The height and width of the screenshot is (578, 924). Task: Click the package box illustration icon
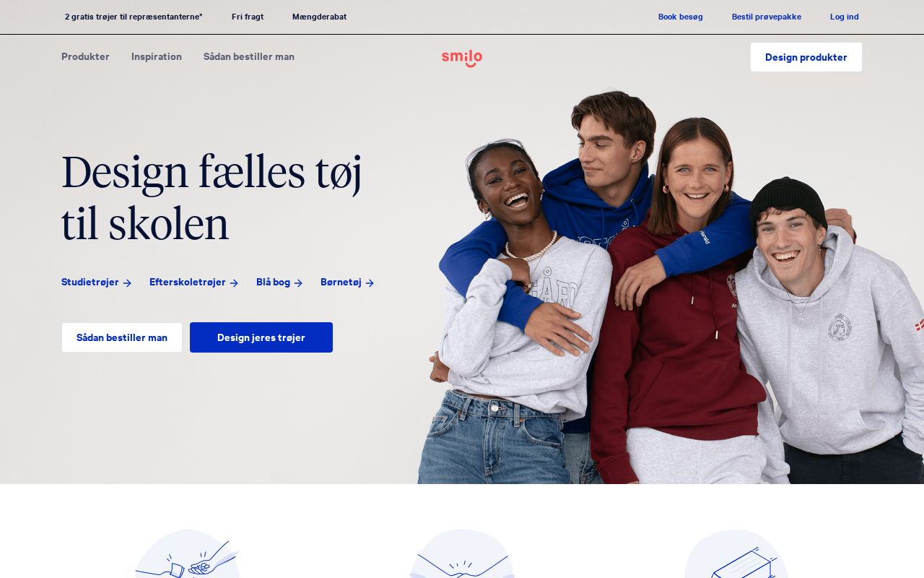coord(736,555)
